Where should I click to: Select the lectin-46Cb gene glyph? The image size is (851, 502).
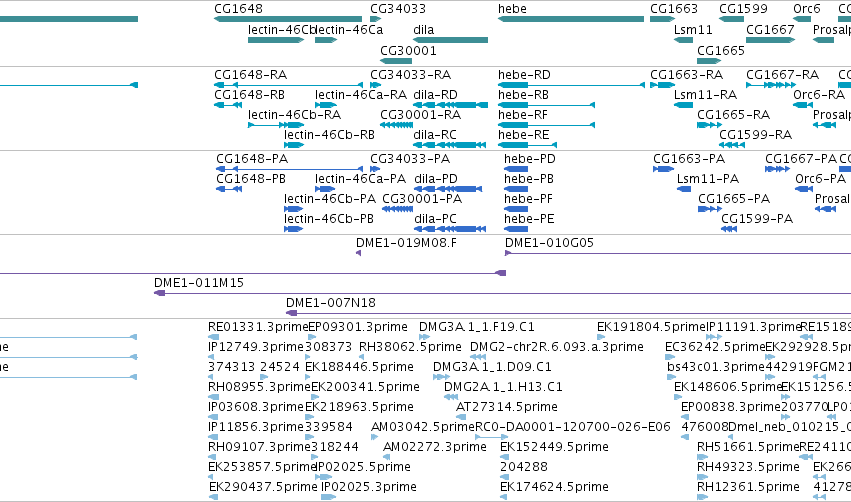tap(276, 40)
